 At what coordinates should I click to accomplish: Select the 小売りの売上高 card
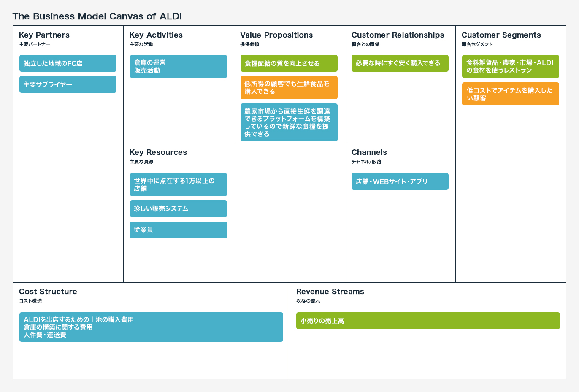click(x=428, y=321)
